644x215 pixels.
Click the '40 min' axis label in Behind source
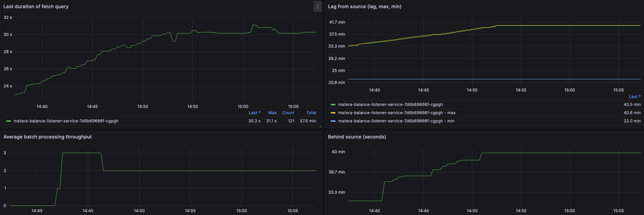coord(338,152)
